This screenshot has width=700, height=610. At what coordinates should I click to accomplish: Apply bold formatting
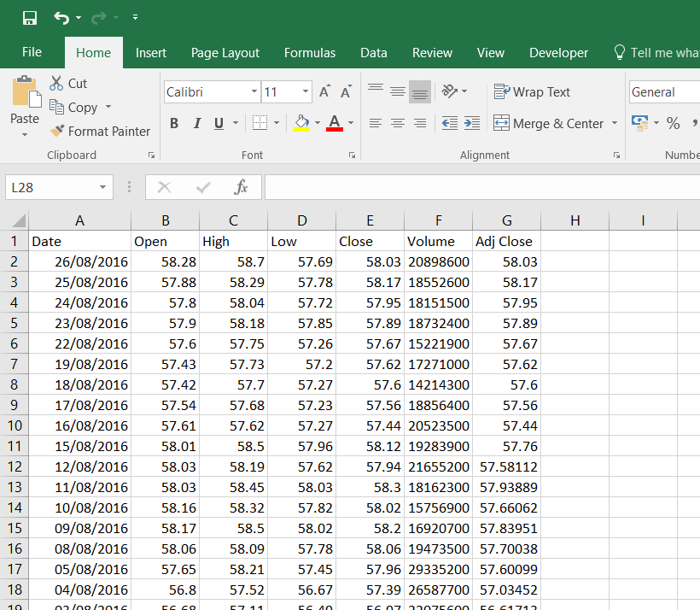click(173, 123)
